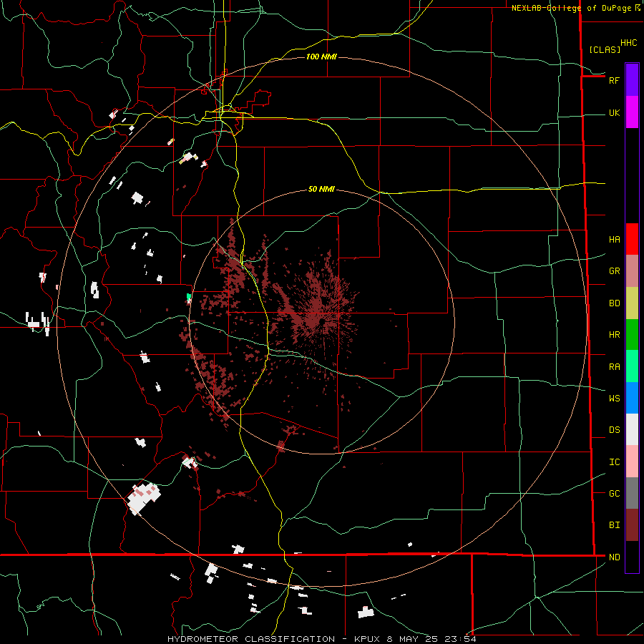Click the IC legend label text
644x644 pixels.
[x=614, y=462]
